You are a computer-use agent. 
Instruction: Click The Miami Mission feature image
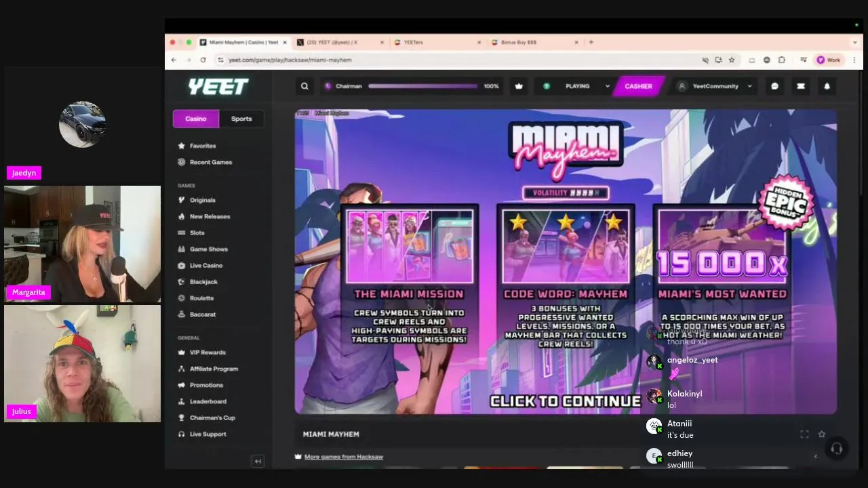coord(410,246)
